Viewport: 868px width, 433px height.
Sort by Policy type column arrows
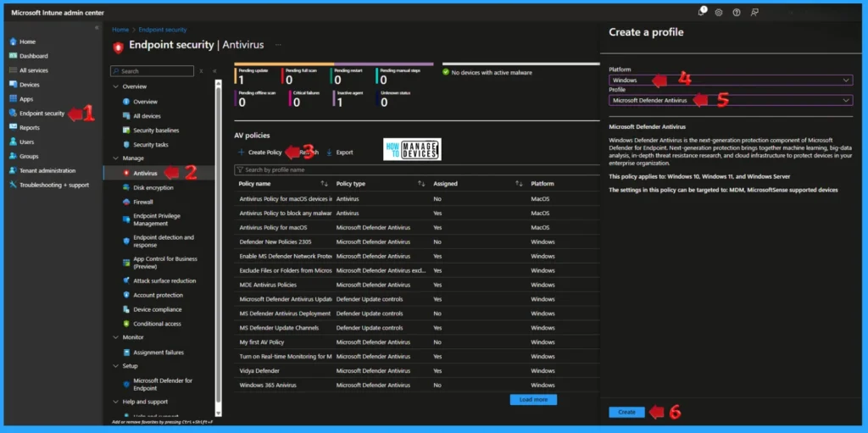(x=421, y=184)
